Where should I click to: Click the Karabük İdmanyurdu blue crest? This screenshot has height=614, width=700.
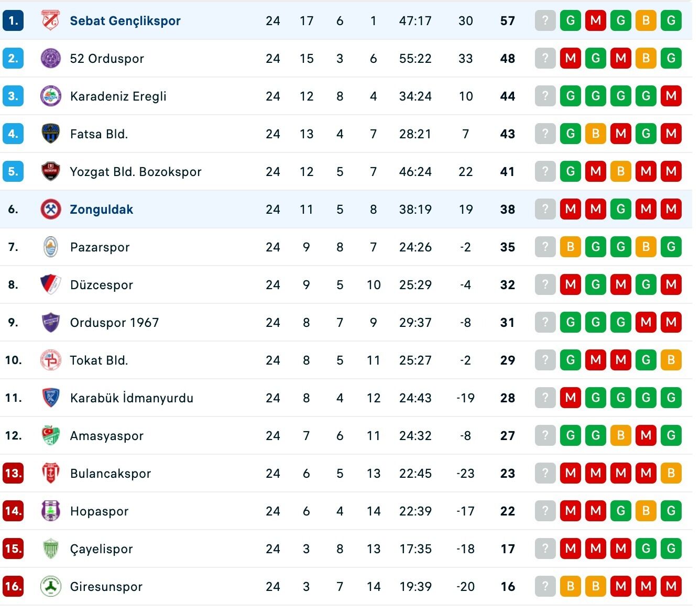[51, 398]
